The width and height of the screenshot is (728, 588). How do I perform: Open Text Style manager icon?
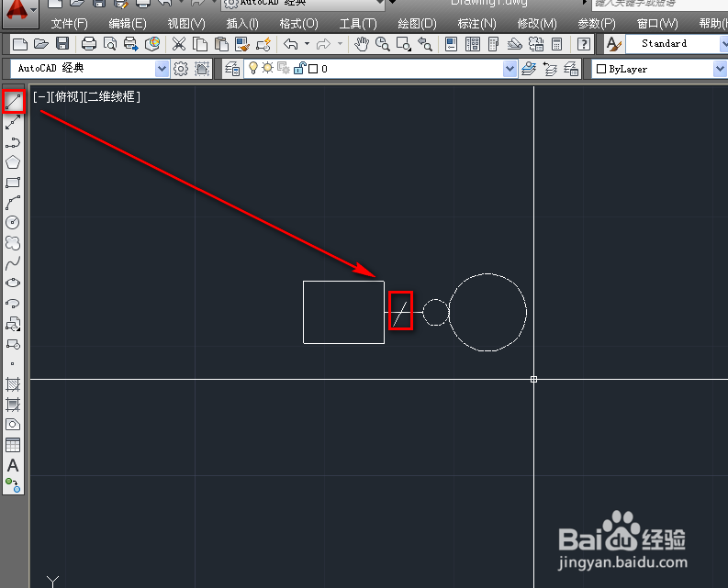[x=614, y=45]
